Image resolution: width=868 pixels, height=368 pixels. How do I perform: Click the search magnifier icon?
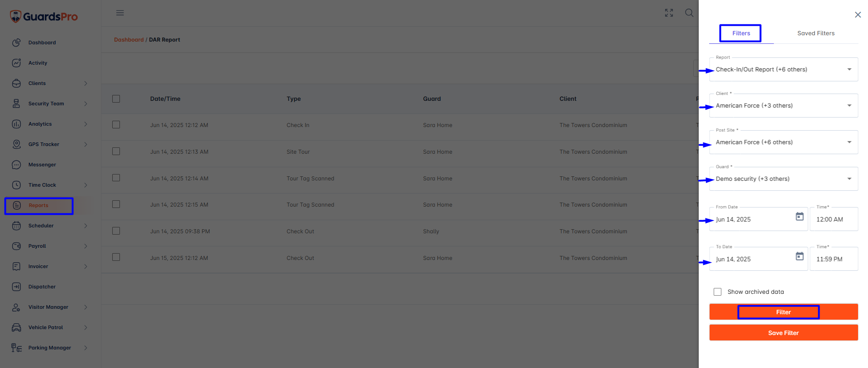(689, 13)
